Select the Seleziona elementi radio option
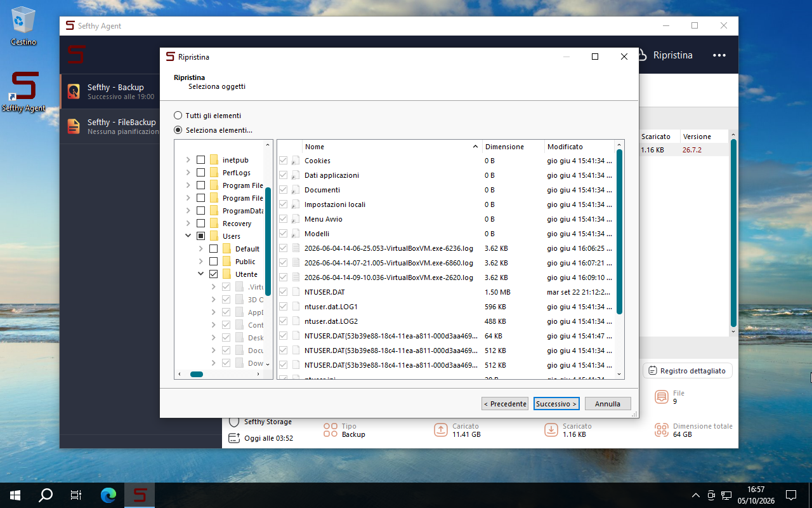812x508 pixels. pyautogui.click(x=178, y=130)
